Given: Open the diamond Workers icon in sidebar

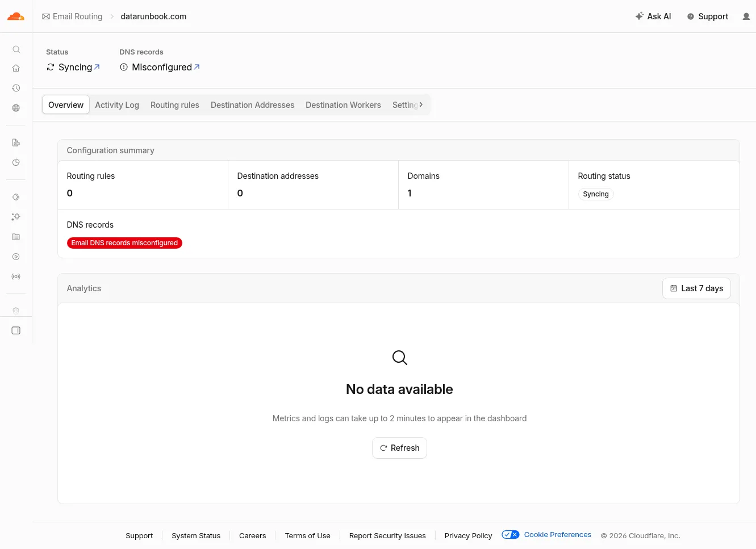Looking at the screenshot, I should click(16, 197).
